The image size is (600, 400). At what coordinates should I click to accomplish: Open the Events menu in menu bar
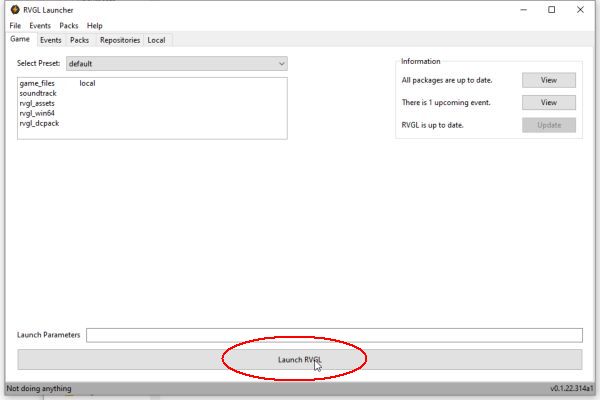pyautogui.click(x=40, y=26)
